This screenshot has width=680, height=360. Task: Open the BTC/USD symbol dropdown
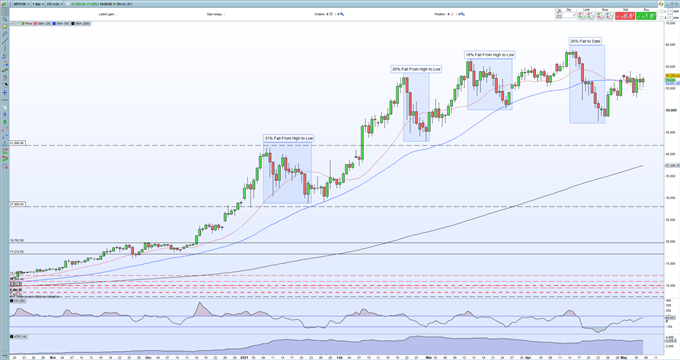pos(21,4)
